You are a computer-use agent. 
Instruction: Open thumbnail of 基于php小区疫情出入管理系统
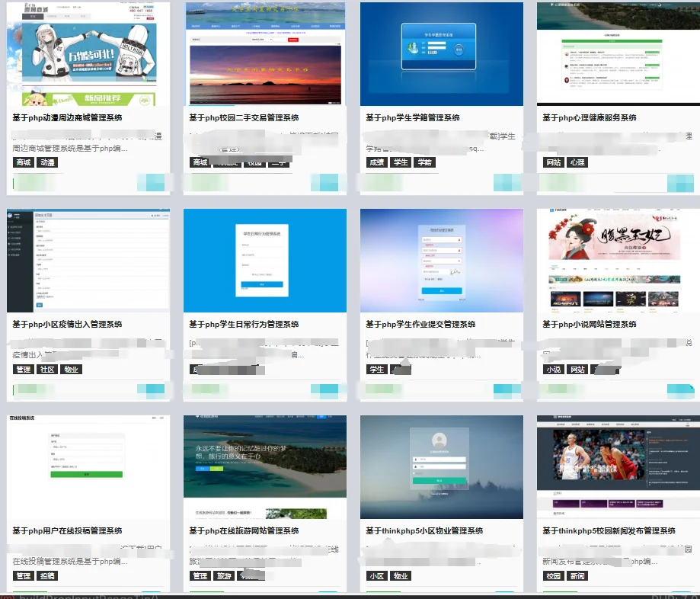coord(88,261)
